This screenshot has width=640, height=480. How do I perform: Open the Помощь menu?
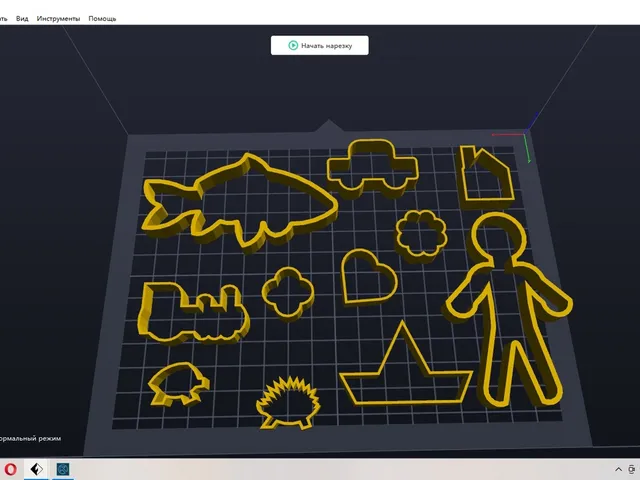tap(102, 18)
